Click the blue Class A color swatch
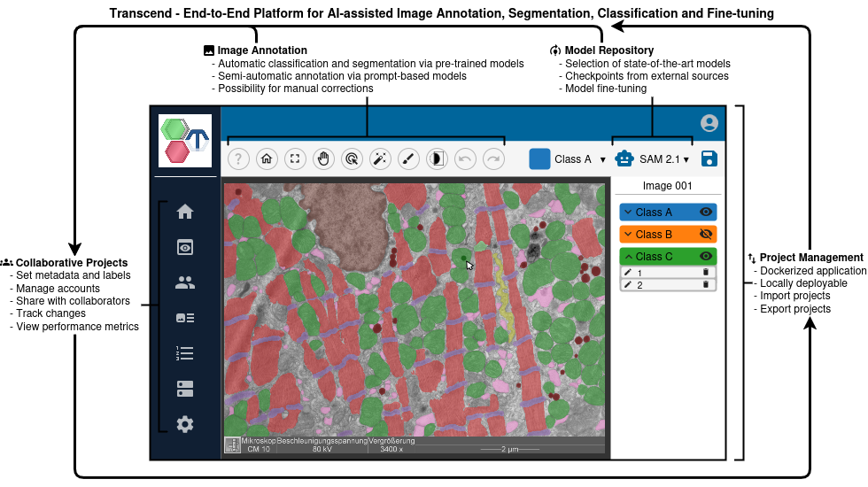The height and width of the screenshot is (487, 868). [539, 159]
